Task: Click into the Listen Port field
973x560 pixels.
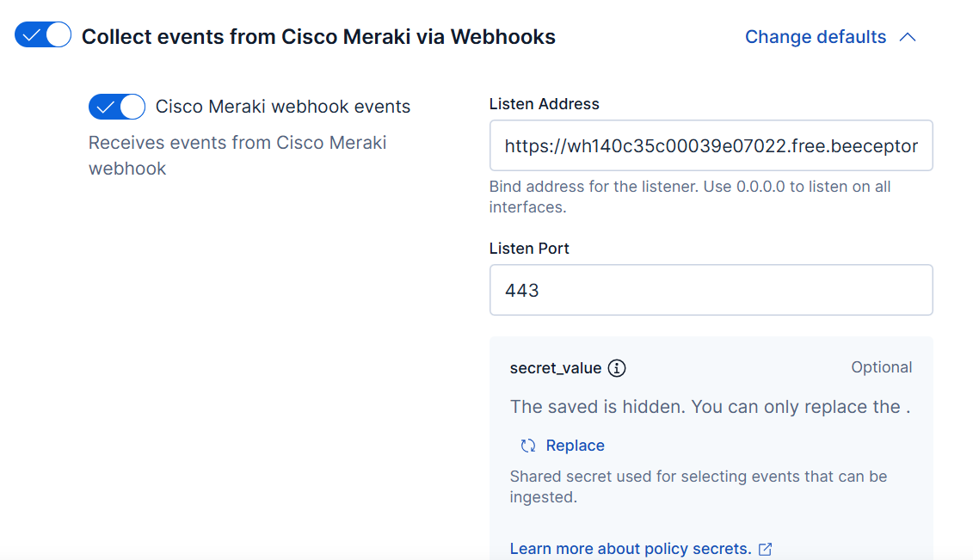Action: (711, 290)
